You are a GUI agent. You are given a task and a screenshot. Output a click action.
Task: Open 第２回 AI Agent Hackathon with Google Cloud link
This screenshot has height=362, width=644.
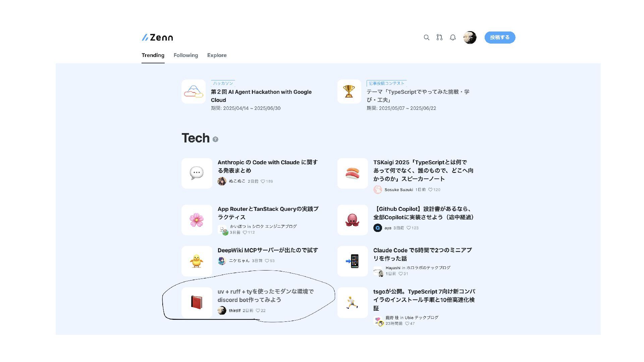click(261, 96)
